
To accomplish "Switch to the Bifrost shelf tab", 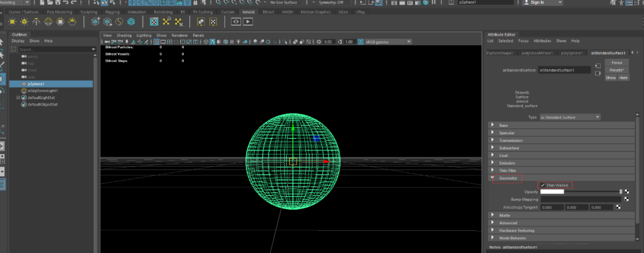I will (268, 12).
